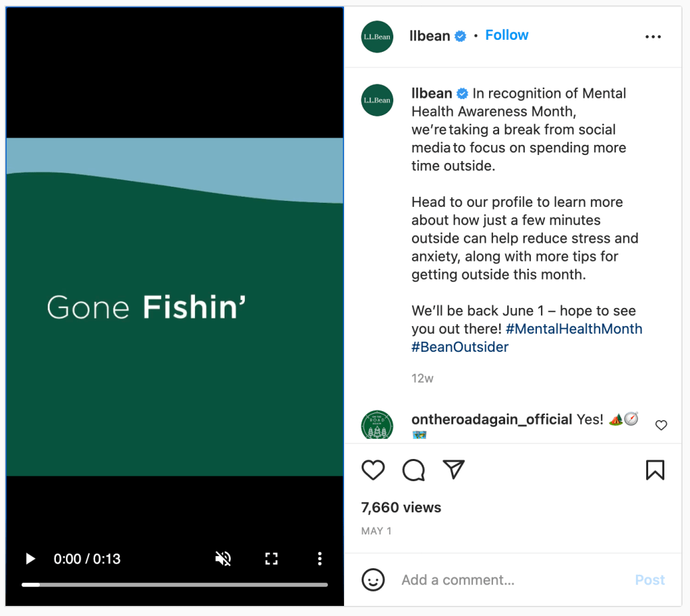690x616 pixels.
Task: Open the comment bubble icon
Action: [x=413, y=470]
